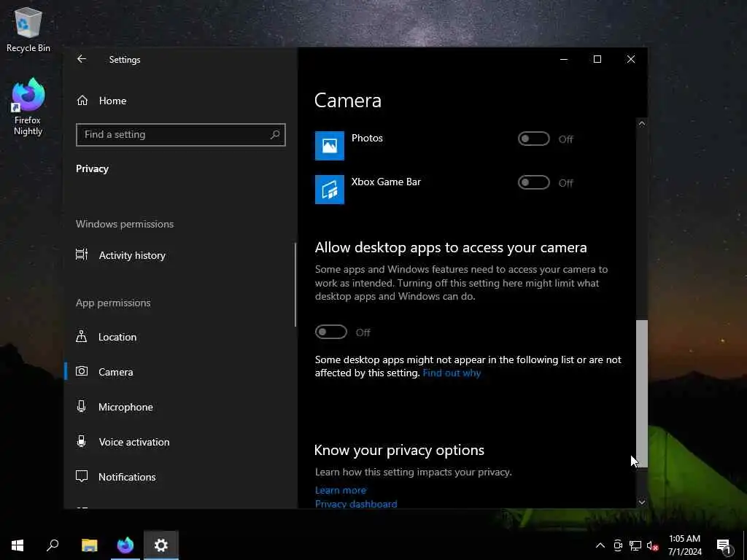Image resolution: width=747 pixels, height=560 pixels.
Task: Click the Know your privacy options heading
Action: coord(399,450)
